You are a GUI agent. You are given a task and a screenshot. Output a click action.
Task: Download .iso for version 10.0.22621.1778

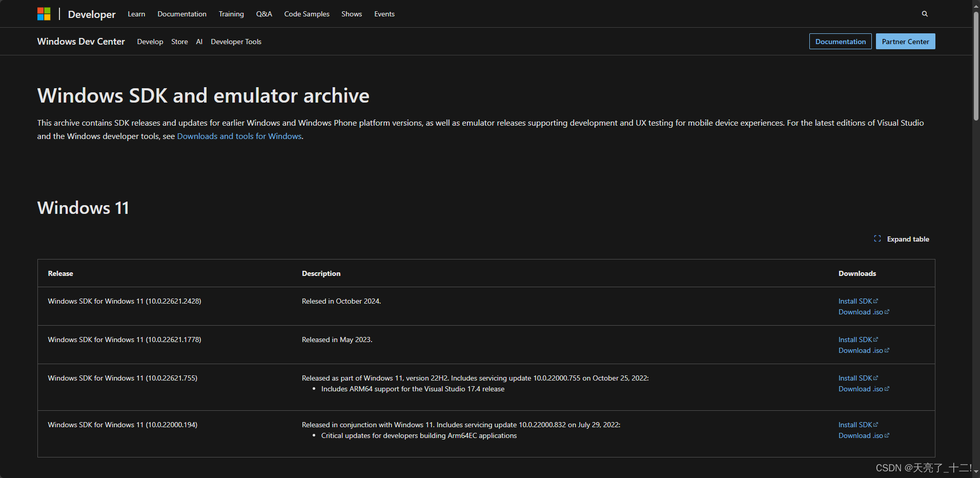coord(864,350)
